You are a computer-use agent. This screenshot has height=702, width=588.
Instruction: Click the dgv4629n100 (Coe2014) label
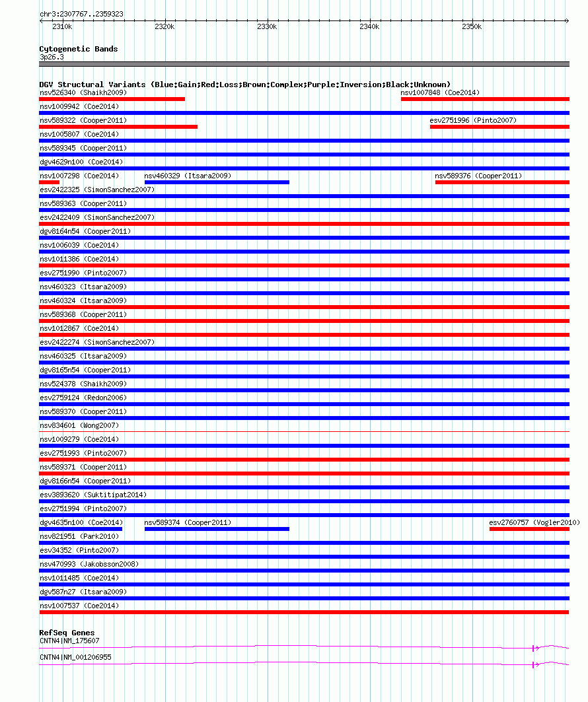81,162
